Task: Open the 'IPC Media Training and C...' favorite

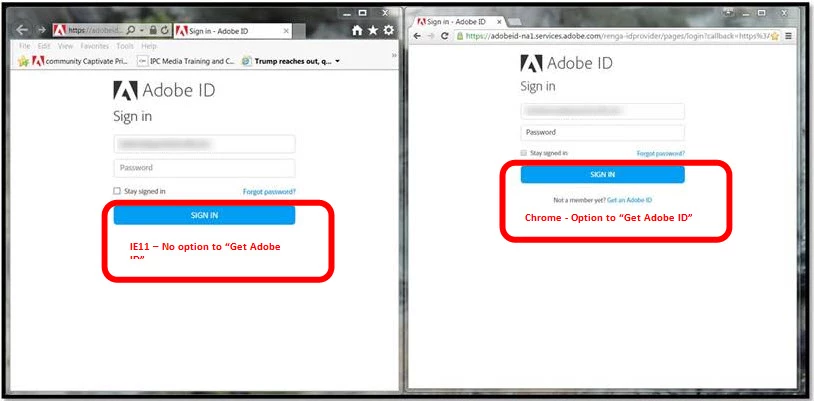Action: [x=186, y=61]
